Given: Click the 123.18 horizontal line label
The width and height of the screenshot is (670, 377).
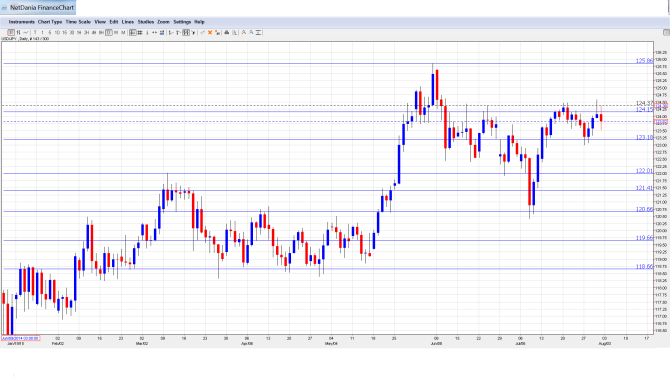Looking at the screenshot, I should 644,137.
